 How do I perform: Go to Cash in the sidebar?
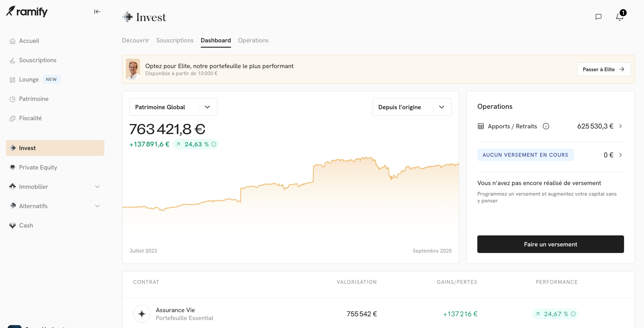[26, 225]
